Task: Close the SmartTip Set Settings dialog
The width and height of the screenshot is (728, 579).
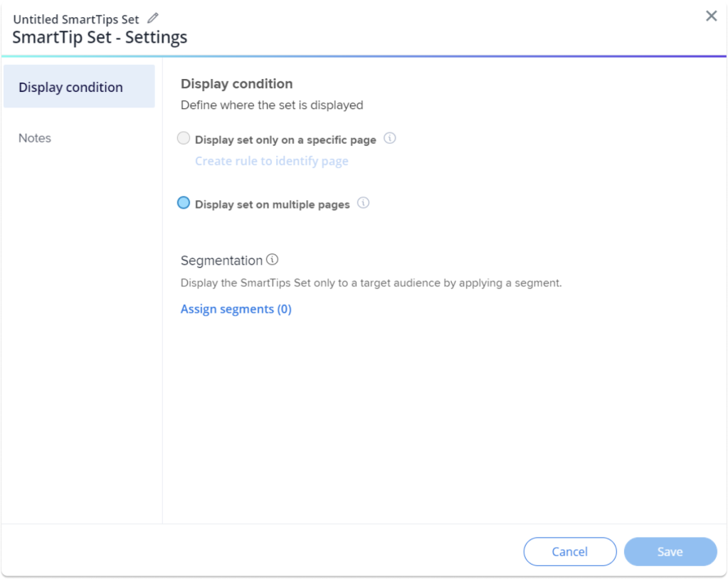Action: pos(711,16)
